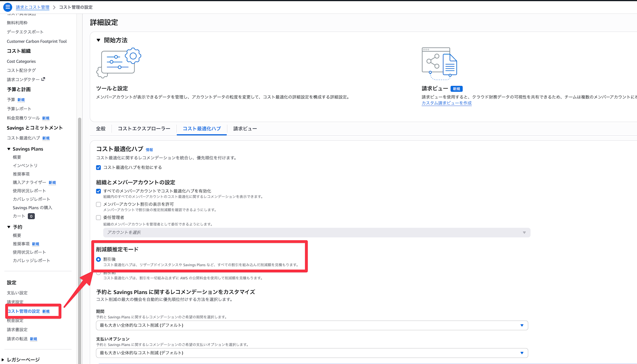Click breadcrumb chevron after 請求とコスト管理
The width and height of the screenshot is (637, 364).
[x=54, y=7]
